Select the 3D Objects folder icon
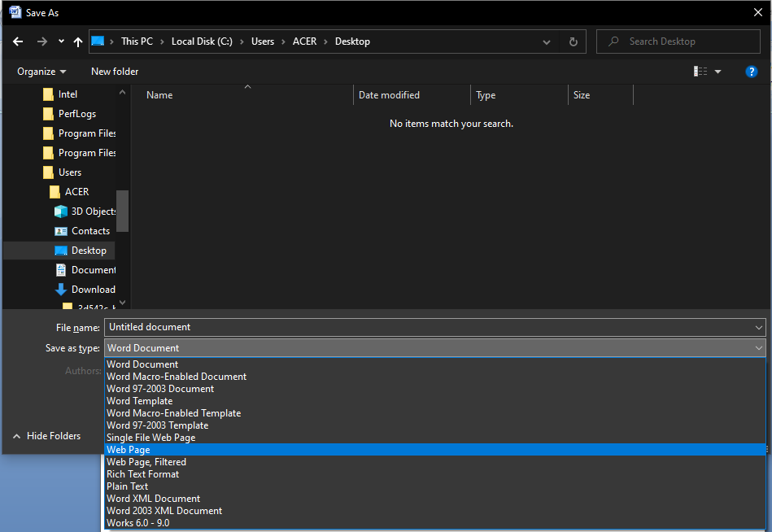This screenshot has height=532, width=772. [61, 211]
